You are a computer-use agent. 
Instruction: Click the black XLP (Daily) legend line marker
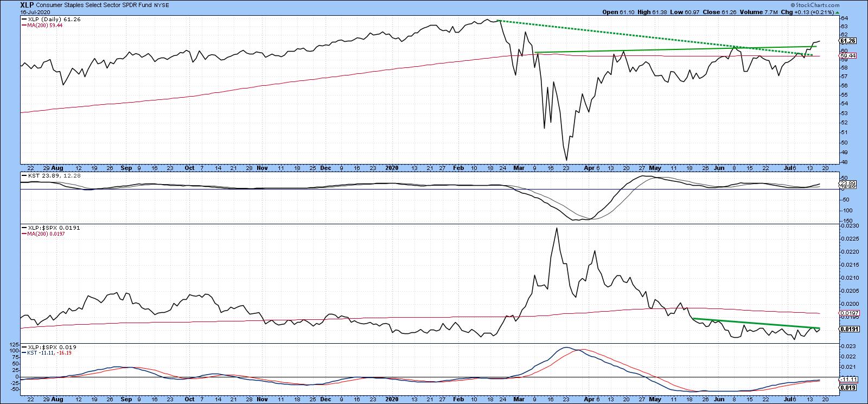pos(23,19)
